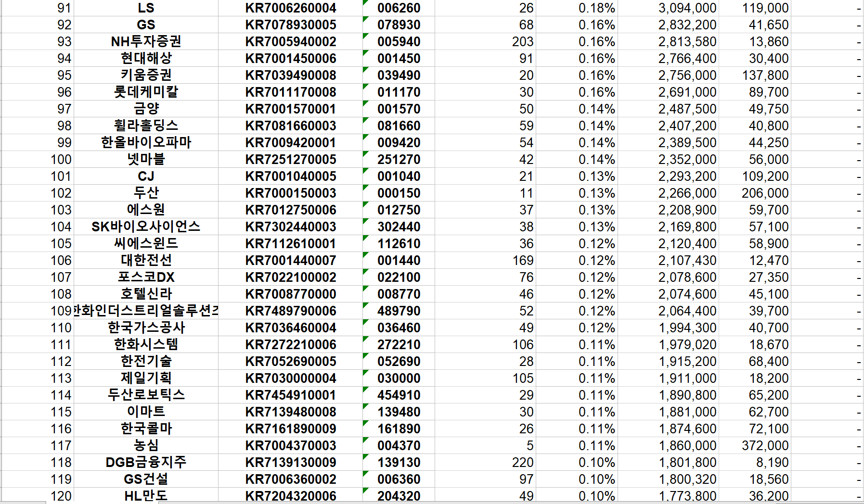Click the 한국가스공사 cell
Screen dimensions: 864x504
click(x=146, y=328)
